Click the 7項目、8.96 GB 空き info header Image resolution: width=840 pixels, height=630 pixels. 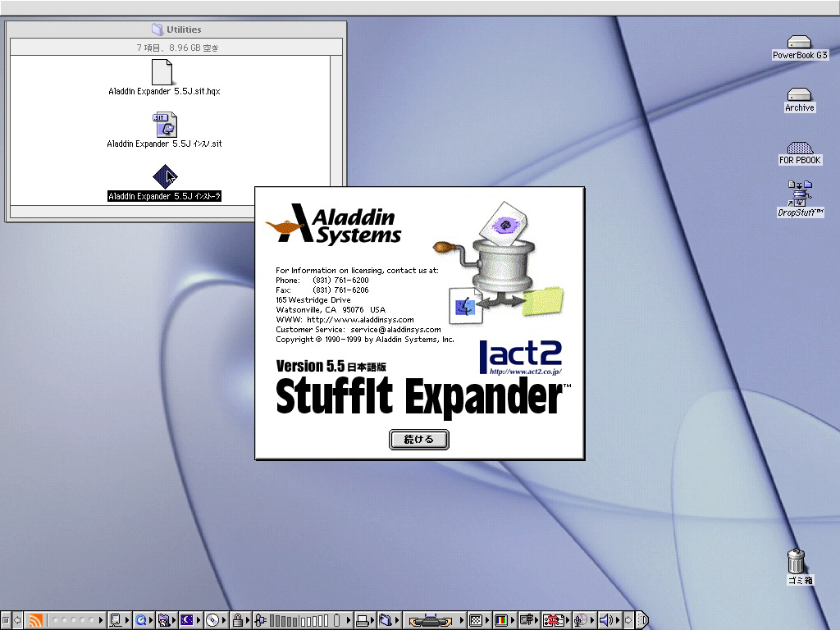click(176, 48)
